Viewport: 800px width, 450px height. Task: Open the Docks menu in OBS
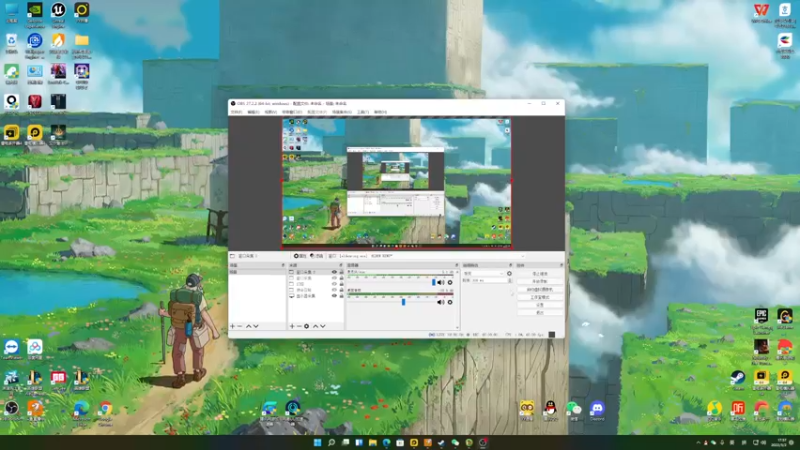click(292, 112)
